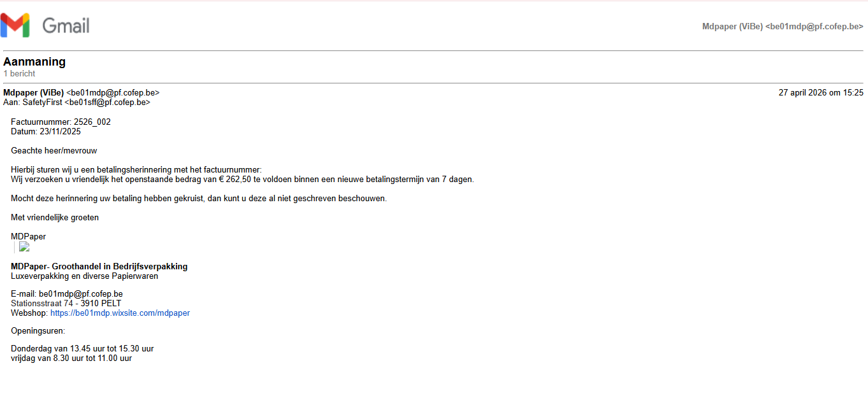Image resolution: width=868 pixels, height=403 pixels.
Task: Click the Geachte heer/mevrouw greeting
Action: coord(54,151)
